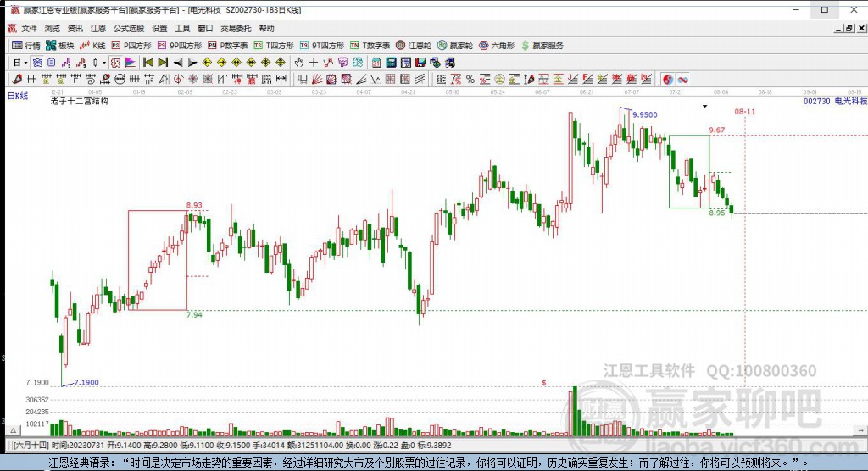
Task: Open the 行情 market quotes view
Action: coord(25,46)
